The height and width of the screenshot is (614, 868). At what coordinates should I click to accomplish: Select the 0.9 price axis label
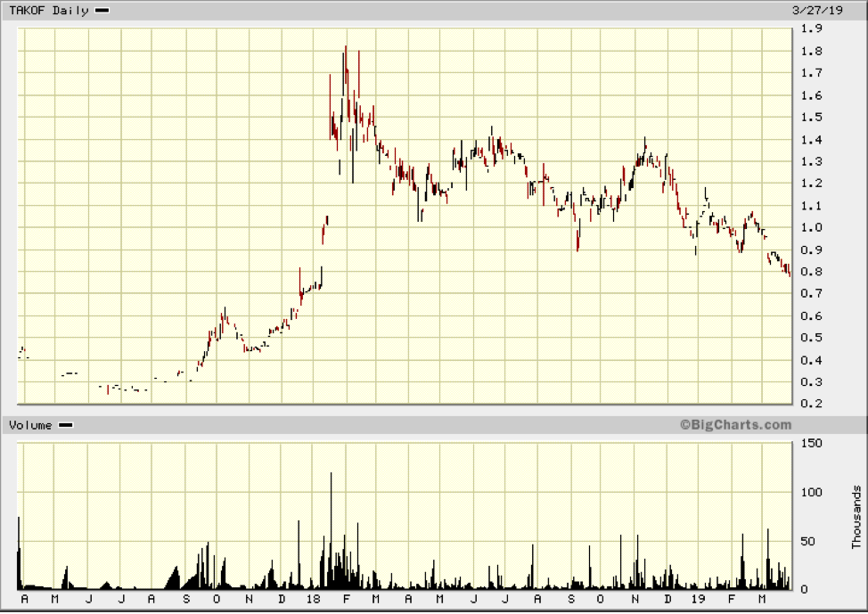tap(812, 250)
